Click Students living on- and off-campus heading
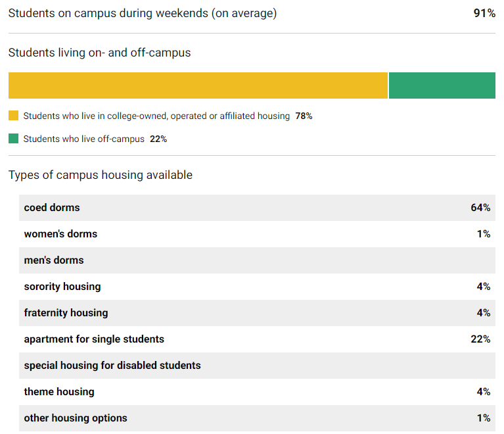 tap(99, 53)
